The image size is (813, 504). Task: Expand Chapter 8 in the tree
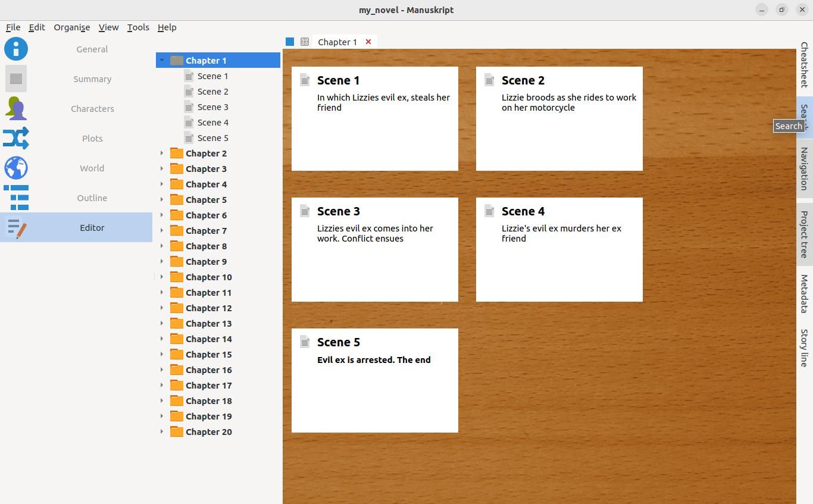[x=161, y=246]
